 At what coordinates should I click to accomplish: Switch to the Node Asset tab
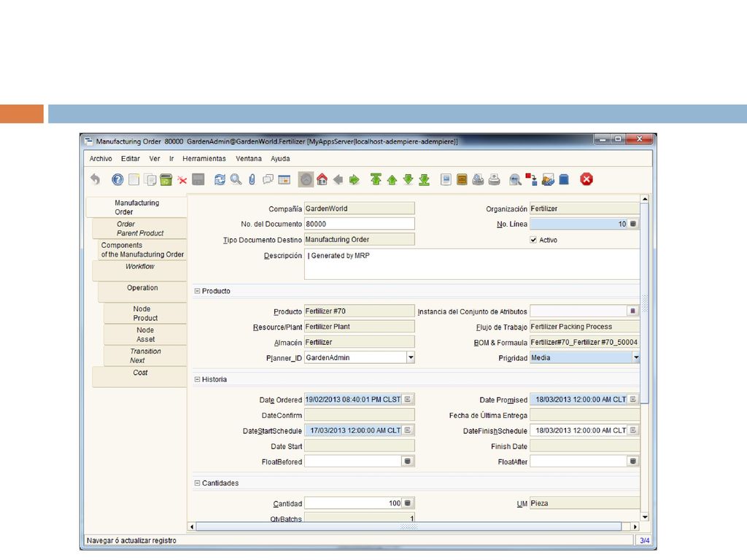coord(145,335)
